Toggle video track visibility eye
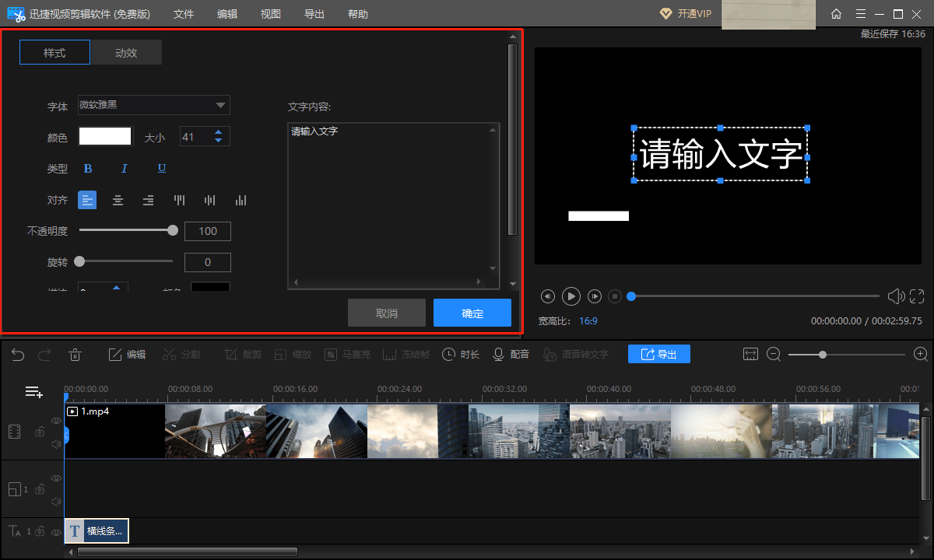Image resolution: width=934 pixels, height=560 pixels. (x=56, y=420)
